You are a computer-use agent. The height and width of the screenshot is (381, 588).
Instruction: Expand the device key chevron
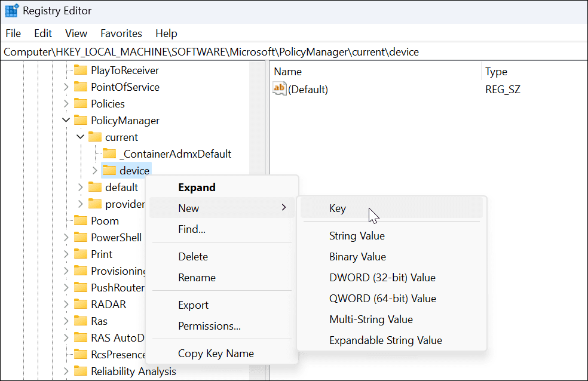click(x=94, y=171)
